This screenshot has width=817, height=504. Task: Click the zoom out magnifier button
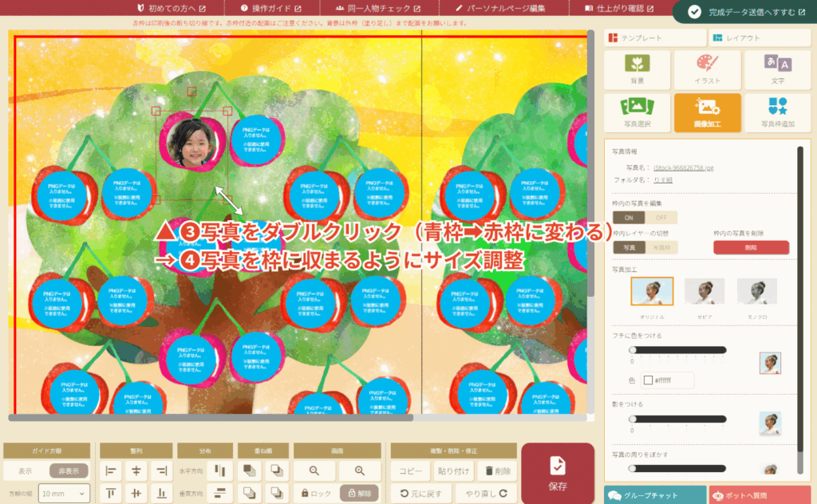pyautogui.click(x=315, y=471)
